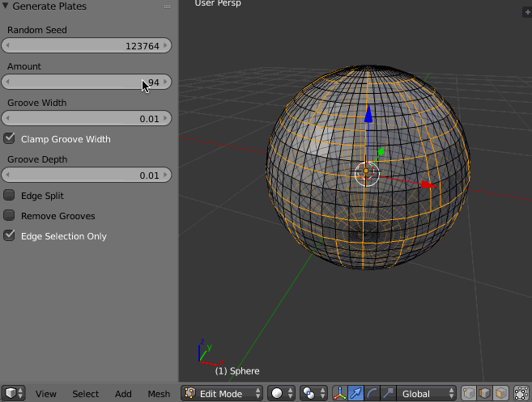Toggle the 3D manipulator widget icon
The image size is (532, 402).
click(x=339, y=394)
